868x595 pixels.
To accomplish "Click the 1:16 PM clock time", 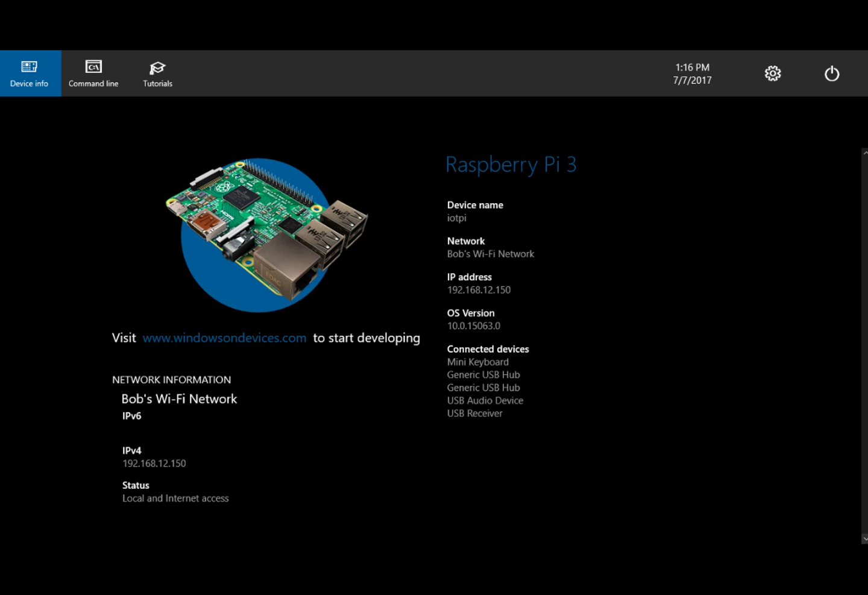I will [692, 68].
